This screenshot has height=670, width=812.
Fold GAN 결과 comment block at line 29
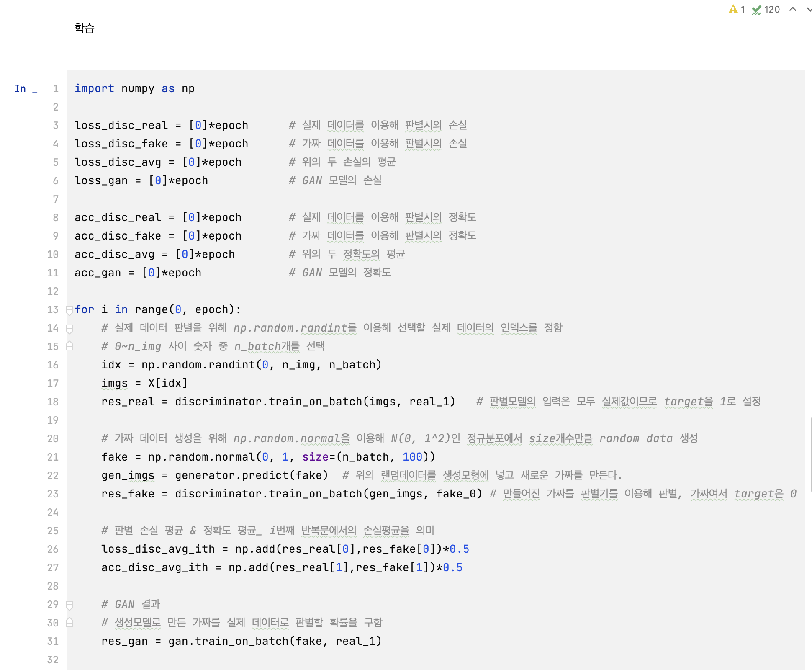pyautogui.click(x=69, y=605)
